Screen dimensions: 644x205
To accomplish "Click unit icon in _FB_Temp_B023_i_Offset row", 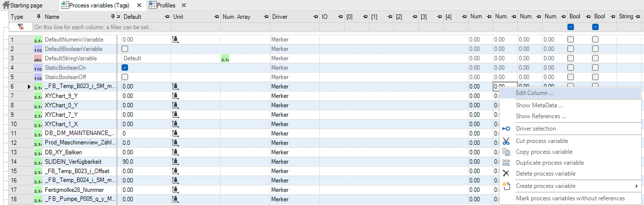I will (x=176, y=171).
